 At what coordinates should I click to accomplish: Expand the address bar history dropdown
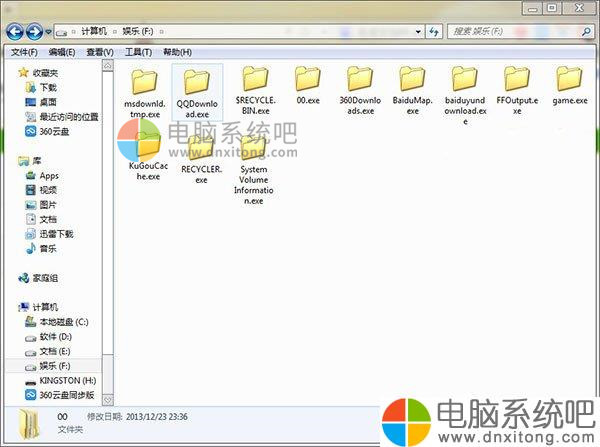coord(418,32)
